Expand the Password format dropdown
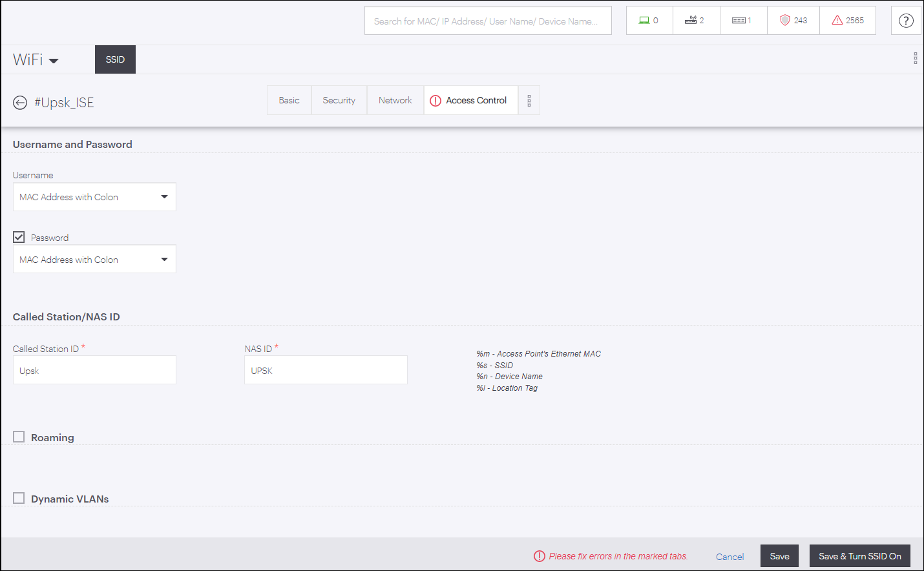This screenshot has height=571, width=924. tap(94, 260)
